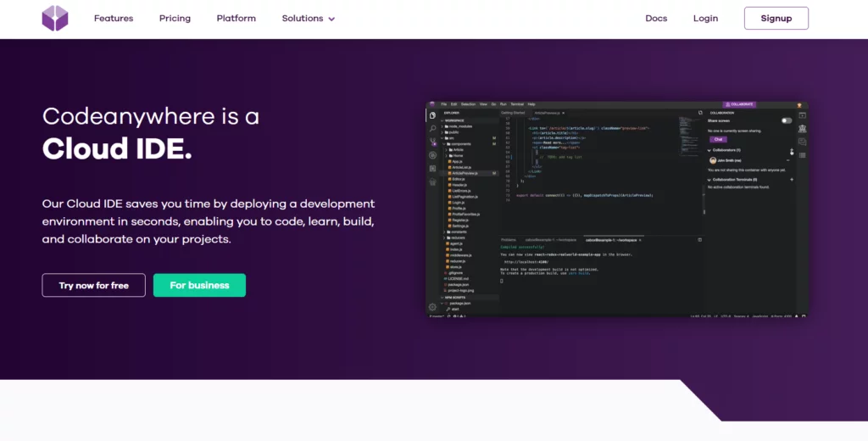Open the Docs link
Viewport: 868px width, 441px height.
point(656,19)
